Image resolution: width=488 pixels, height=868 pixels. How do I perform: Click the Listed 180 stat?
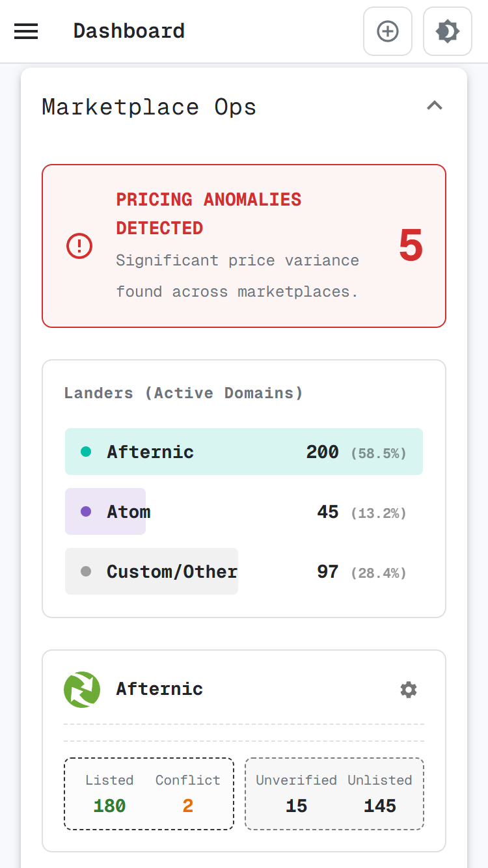click(x=109, y=794)
